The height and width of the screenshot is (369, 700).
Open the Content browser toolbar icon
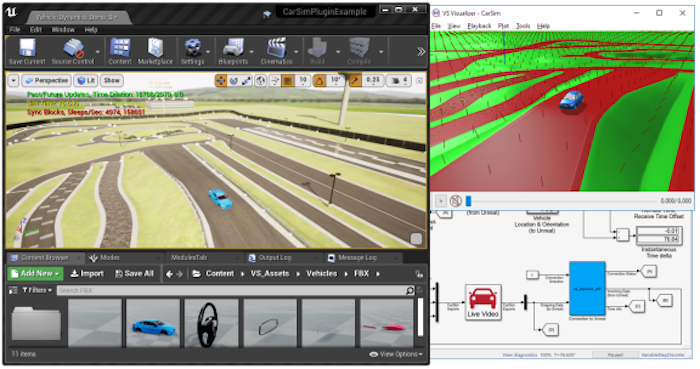(120, 52)
